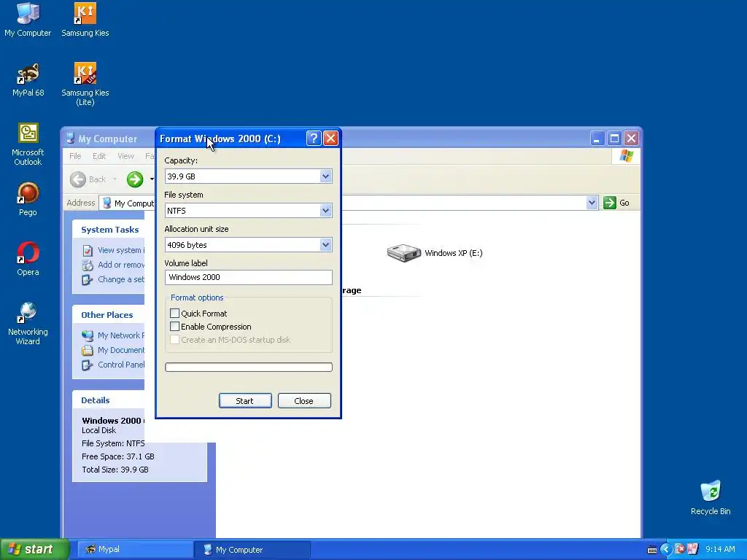Select the Samsung Kies (Lite) desktop icon

pyautogui.click(x=85, y=84)
